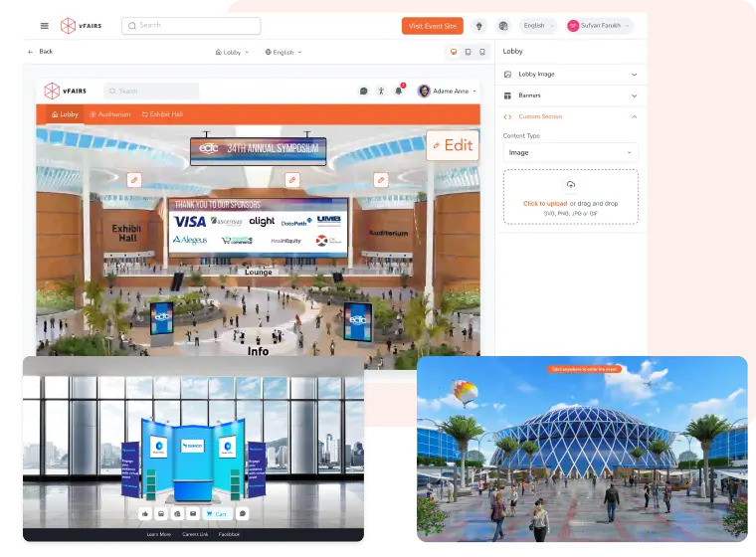Click the Adams Anne avatar picture
The height and width of the screenshot is (557, 756).
click(x=424, y=91)
